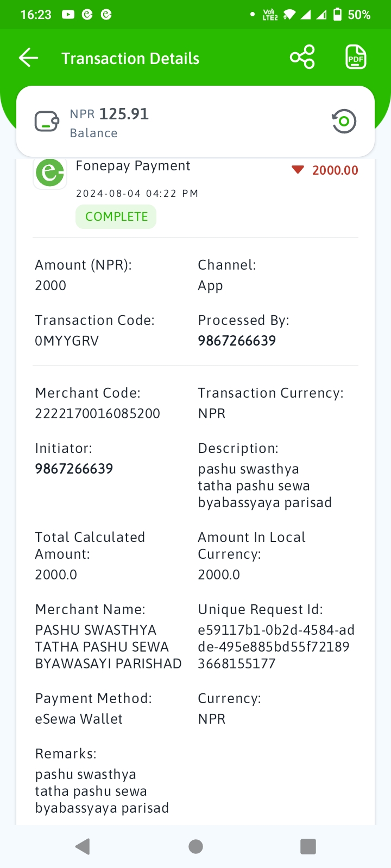Viewport: 391px width, 868px height.
Task: Tap the Unique Request Id value
Action: click(x=276, y=647)
